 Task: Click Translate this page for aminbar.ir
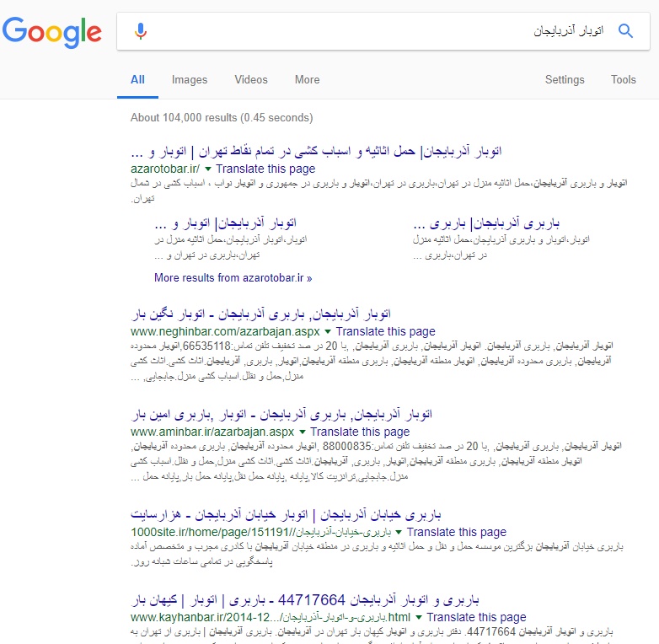pos(360,432)
